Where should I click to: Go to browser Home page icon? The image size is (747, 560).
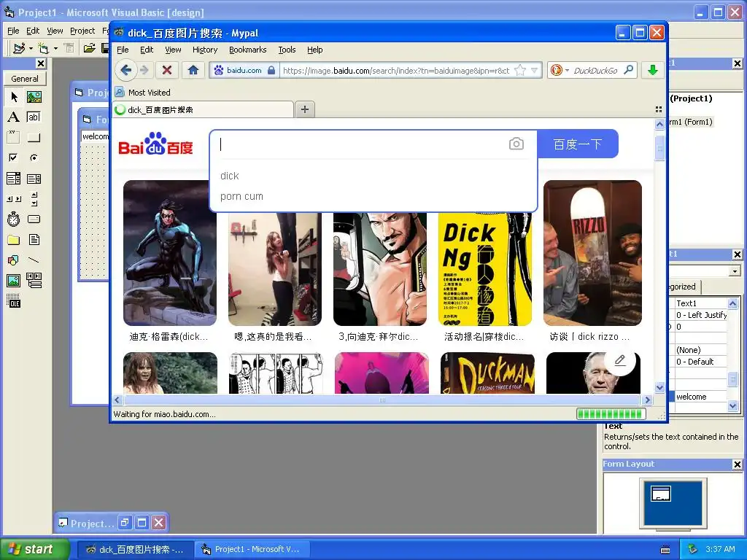pos(193,71)
